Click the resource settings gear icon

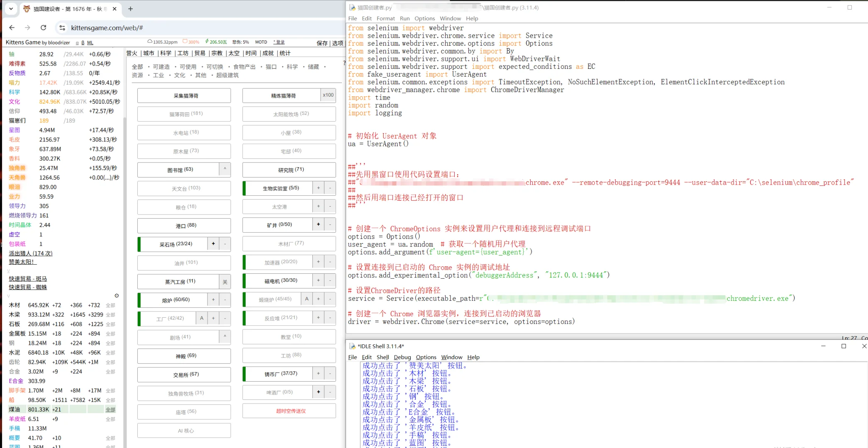(117, 296)
